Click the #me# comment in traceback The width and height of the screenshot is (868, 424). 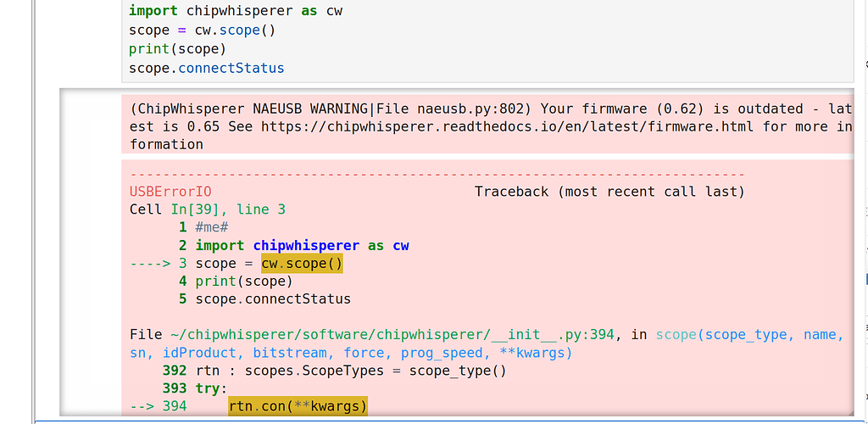(212, 227)
